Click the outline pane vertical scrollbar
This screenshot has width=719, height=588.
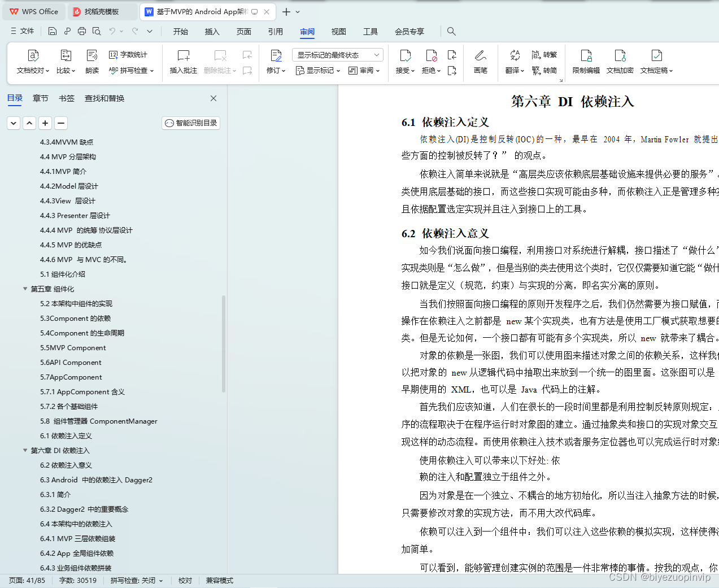pos(224,343)
